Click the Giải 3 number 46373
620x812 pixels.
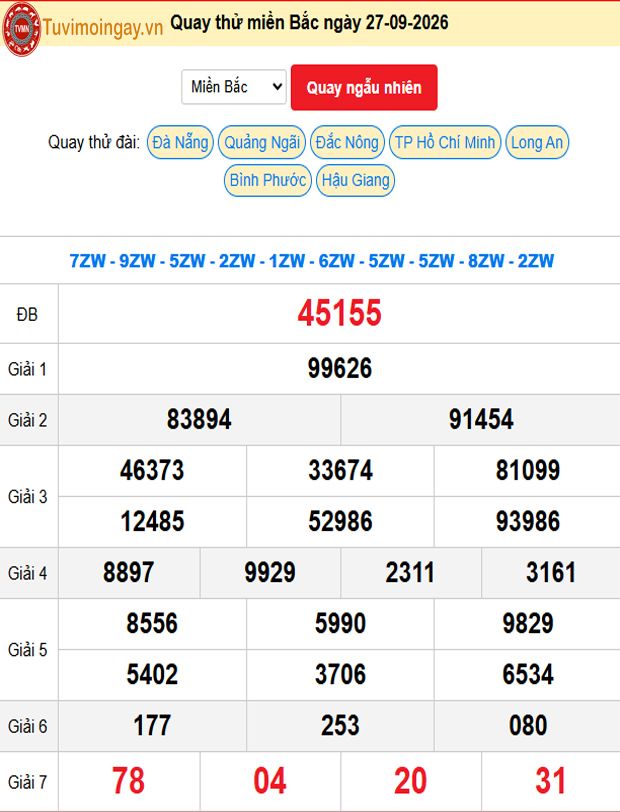click(152, 470)
